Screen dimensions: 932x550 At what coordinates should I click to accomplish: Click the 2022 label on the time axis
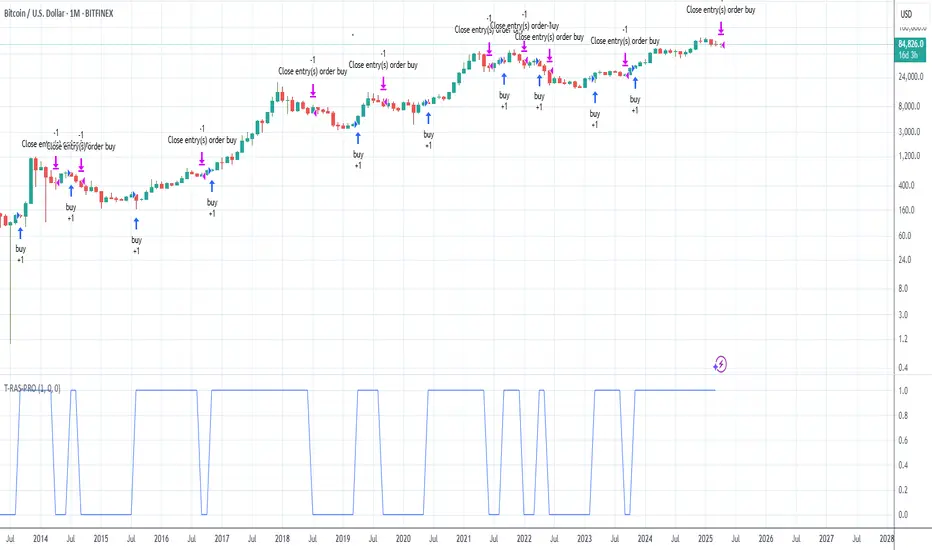click(524, 539)
